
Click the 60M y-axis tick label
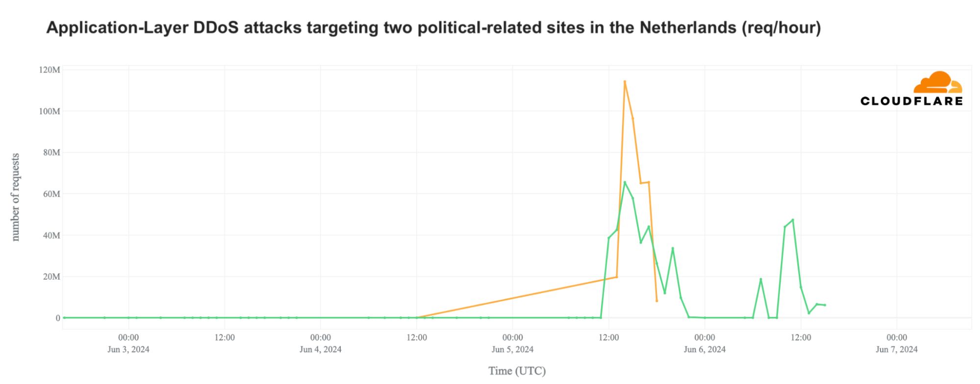tap(51, 194)
